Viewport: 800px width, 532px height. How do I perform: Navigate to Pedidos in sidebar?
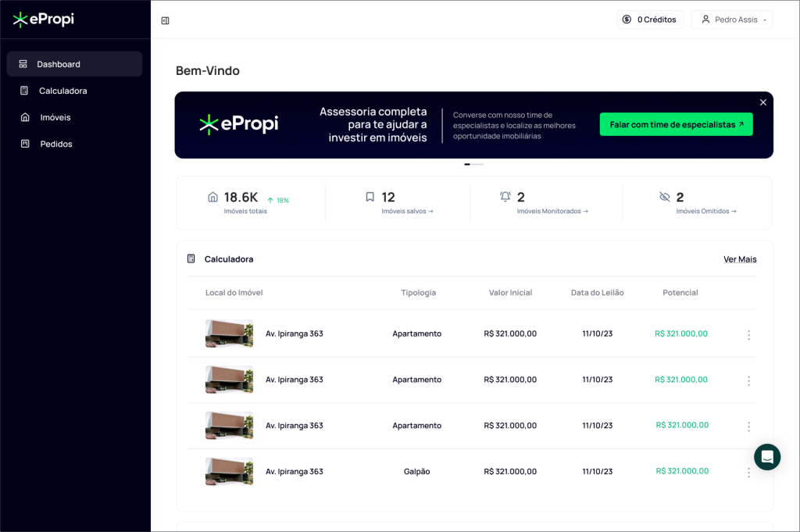tap(56, 144)
